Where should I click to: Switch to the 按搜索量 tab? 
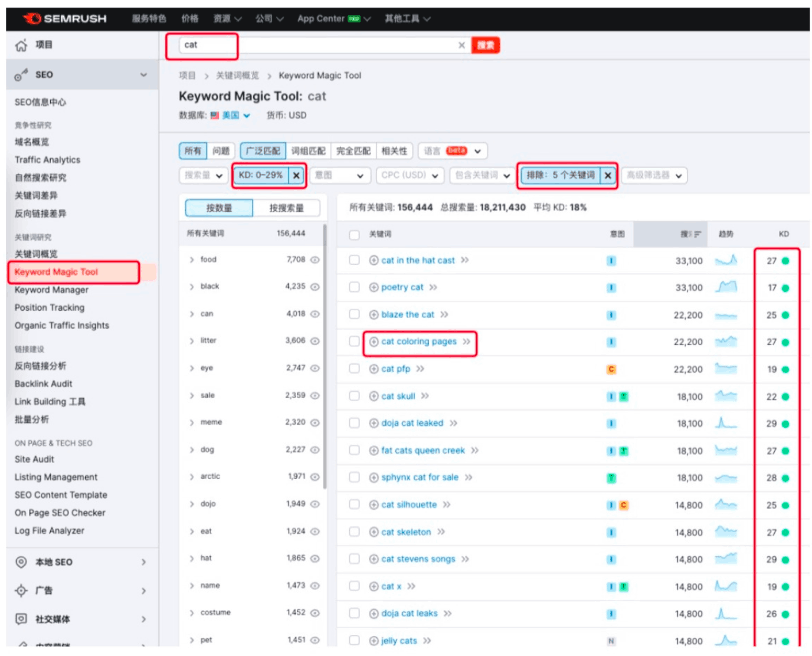pyautogui.click(x=286, y=208)
